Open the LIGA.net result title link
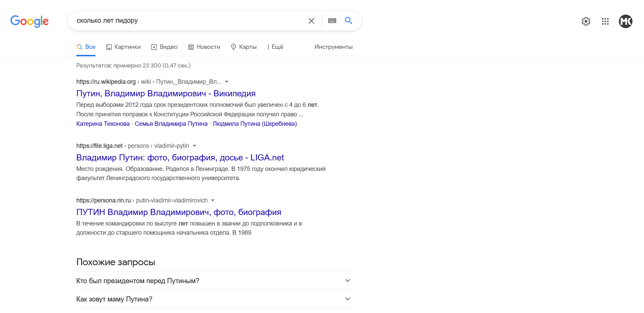The width and height of the screenshot is (644, 313). point(180,158)
